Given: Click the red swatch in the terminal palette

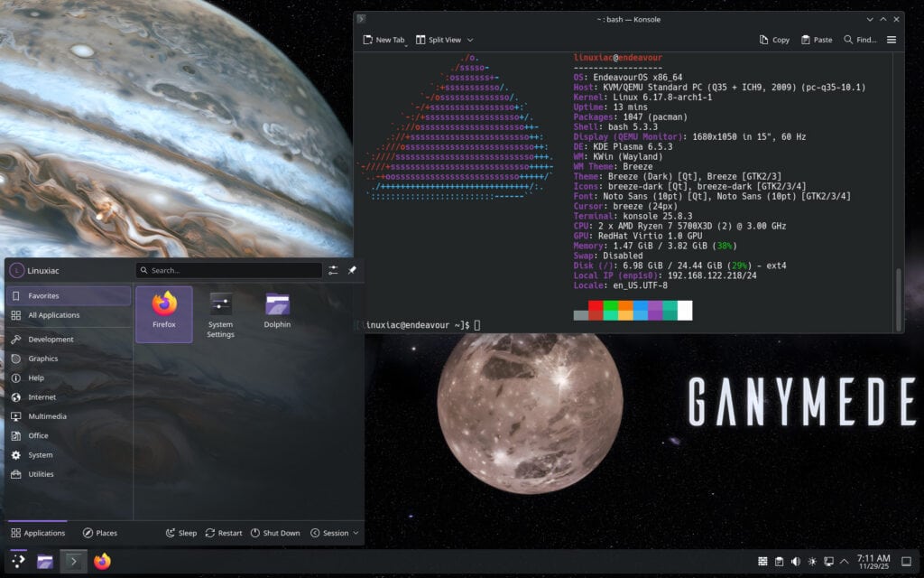Looking at the screenshot, I should point(596,306).
